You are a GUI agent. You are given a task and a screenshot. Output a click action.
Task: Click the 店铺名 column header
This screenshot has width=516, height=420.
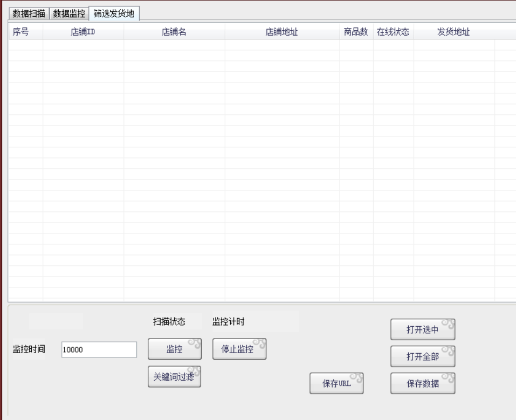[174, 32]
